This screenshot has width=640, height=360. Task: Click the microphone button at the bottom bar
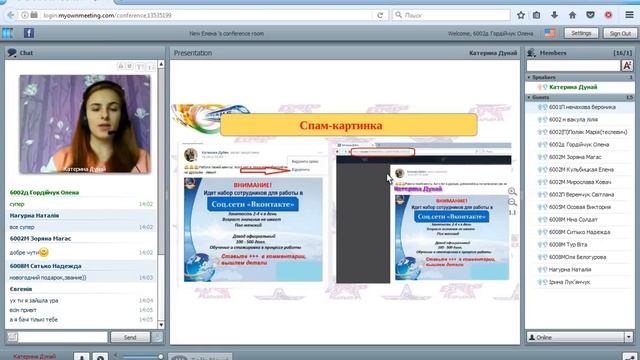coord(82,357)
